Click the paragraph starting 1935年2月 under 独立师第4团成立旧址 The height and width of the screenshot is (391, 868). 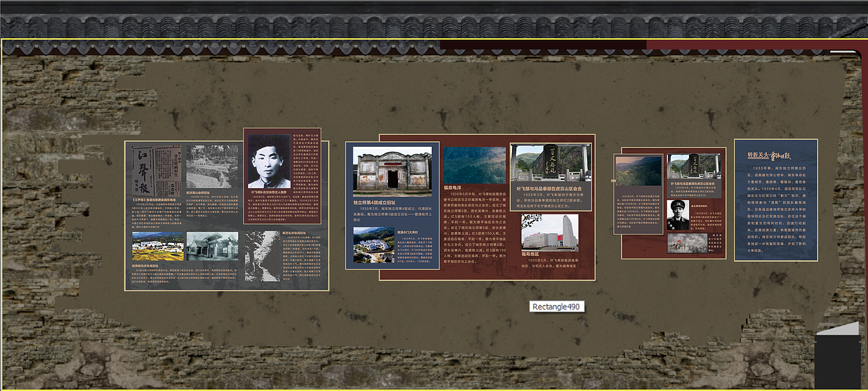(x=392, y=215)
